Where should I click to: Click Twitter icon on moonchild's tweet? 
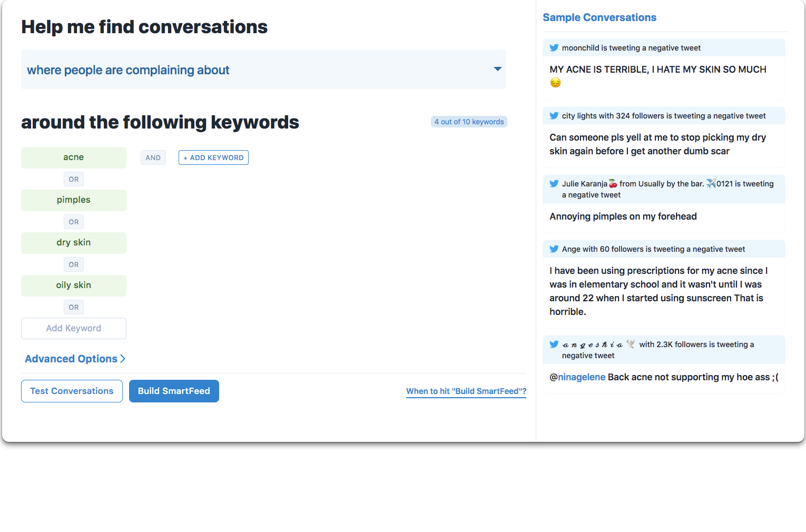(x=554, y=48)
